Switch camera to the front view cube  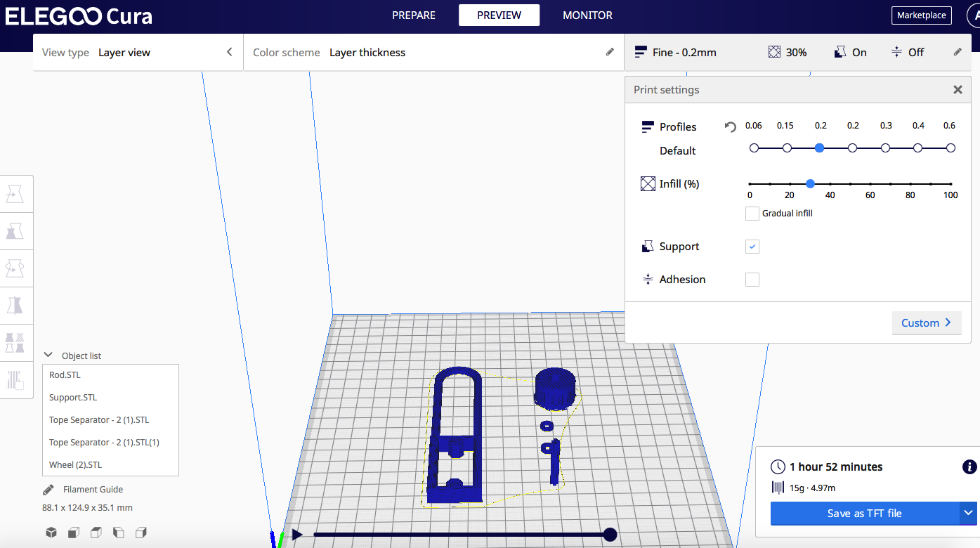74,533
